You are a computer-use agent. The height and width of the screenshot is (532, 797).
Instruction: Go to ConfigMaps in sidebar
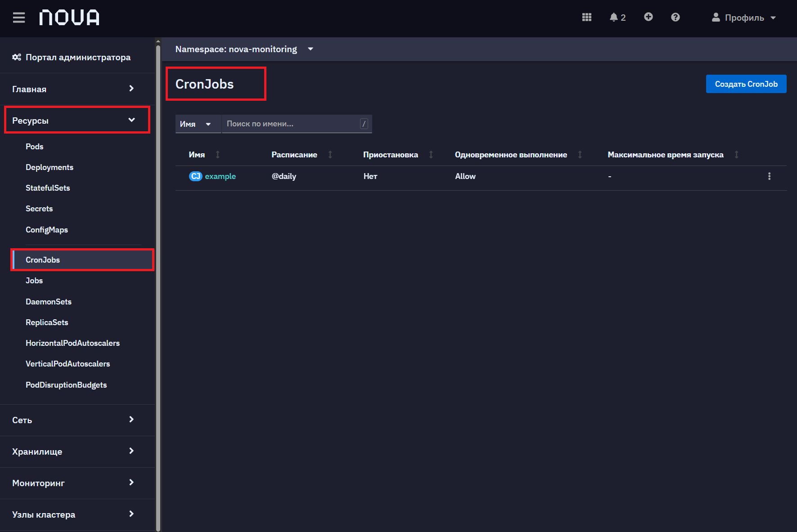point(47,230)
